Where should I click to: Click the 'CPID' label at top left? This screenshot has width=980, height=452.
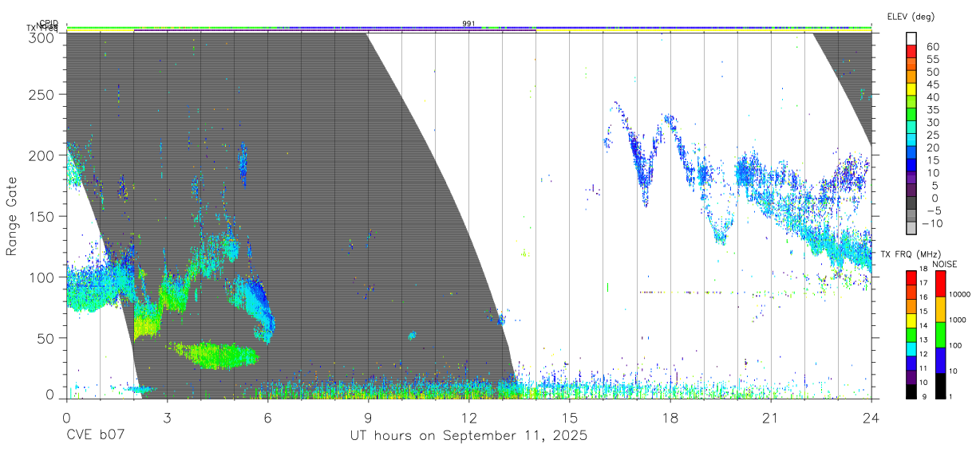tap(49, 23)
